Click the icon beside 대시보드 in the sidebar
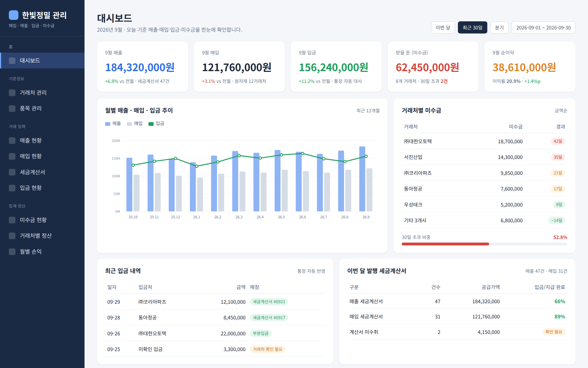This screenshot has height=368, width=588. [x=12, y=61]
